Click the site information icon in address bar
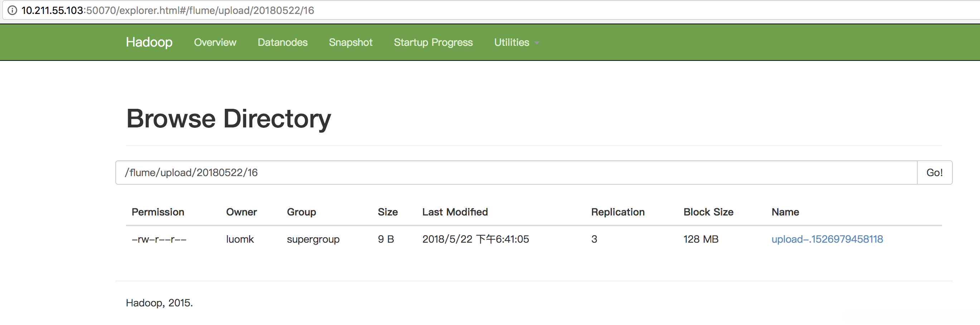This screenshot has height=325, width=980. [12, 10]
